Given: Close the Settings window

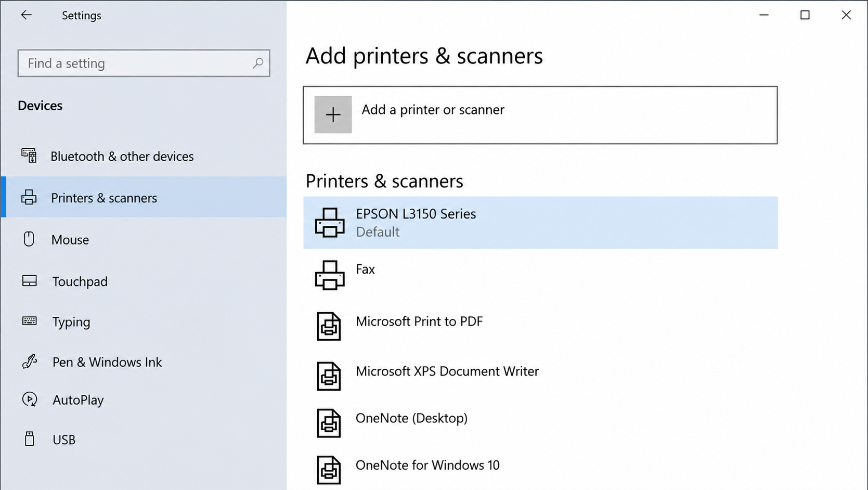Looking at the screenshot, I should (846, 15).
